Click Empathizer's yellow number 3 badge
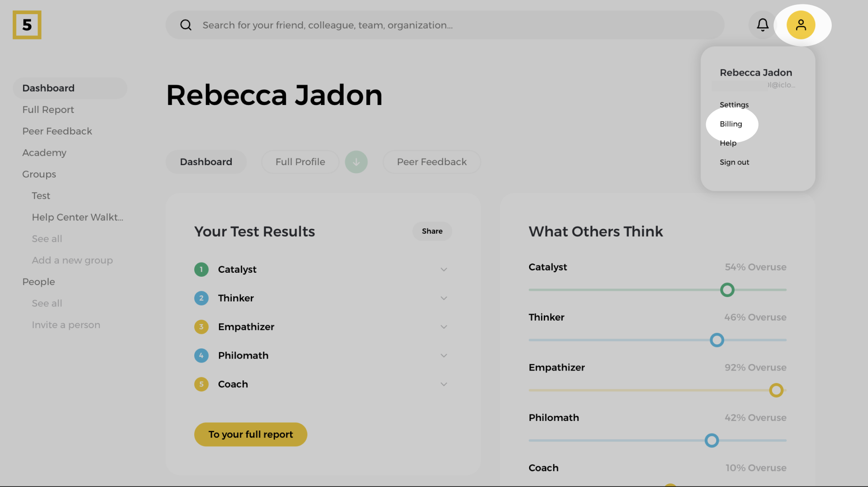Image resolution: width=868 pixels, height=487 pixels. [201, 327]
